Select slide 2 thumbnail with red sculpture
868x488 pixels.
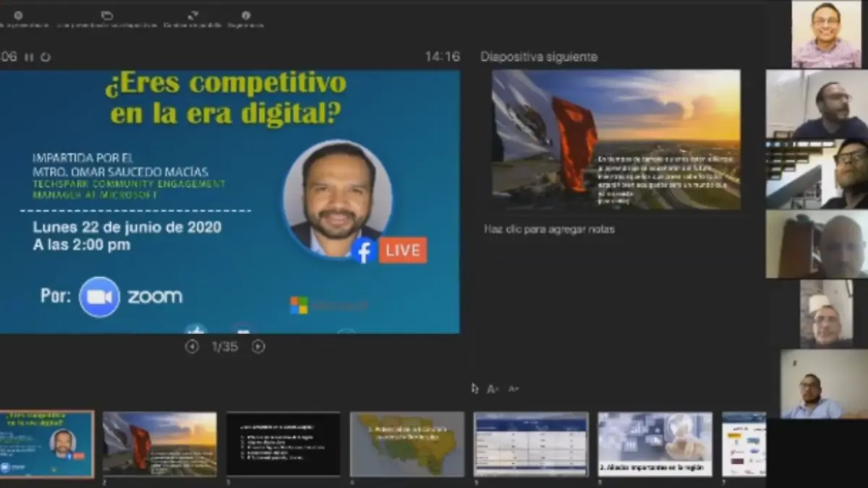coord(159,444)
